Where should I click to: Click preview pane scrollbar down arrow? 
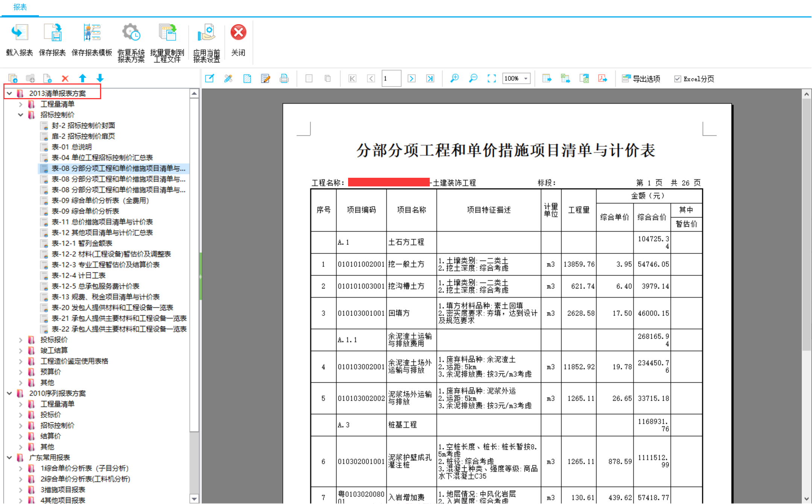806,499
